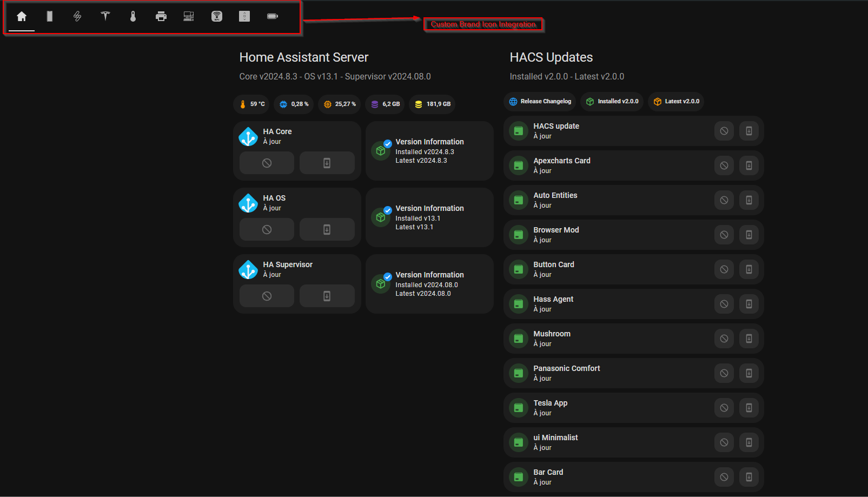
Task: Open Version Information card for v2024.08.0
Action: point(429,284)
